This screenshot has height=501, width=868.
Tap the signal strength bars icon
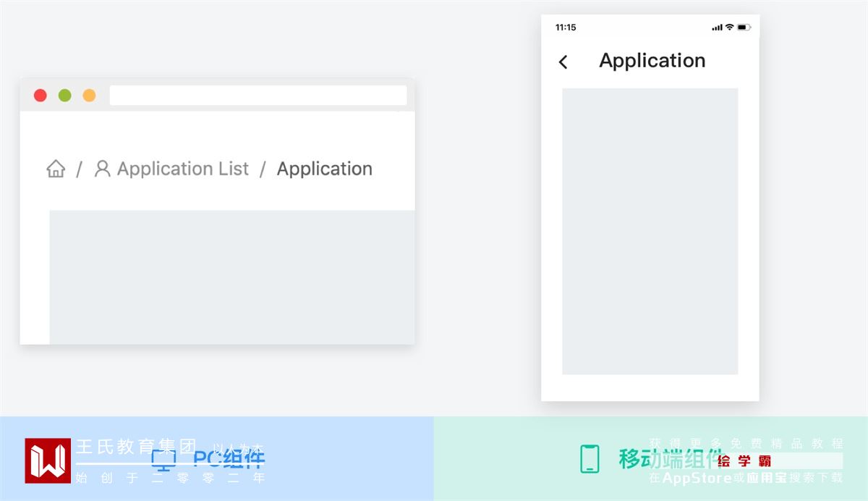[x=717, y=28]
